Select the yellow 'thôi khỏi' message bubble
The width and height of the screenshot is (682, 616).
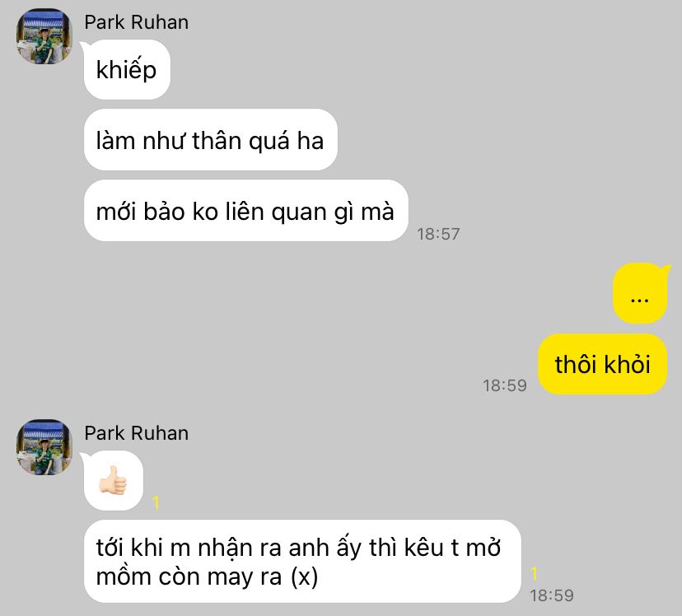pyautogui.click(x=602, y=364)
